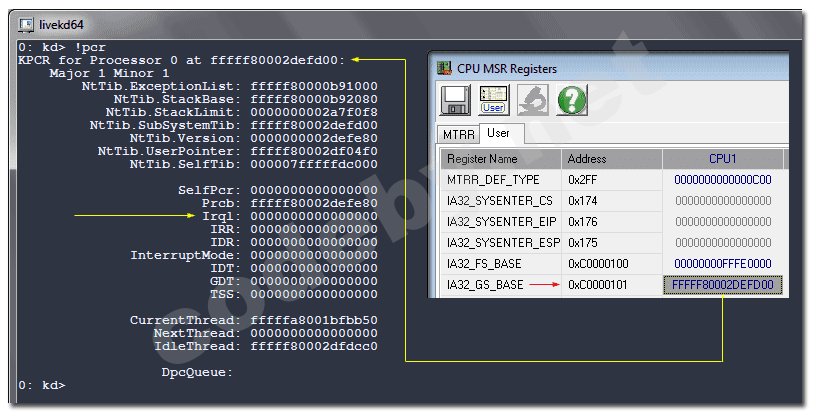Click the IDR label in console
The image size is (813, 414).
pyautogui.click(x=226, y=242)
